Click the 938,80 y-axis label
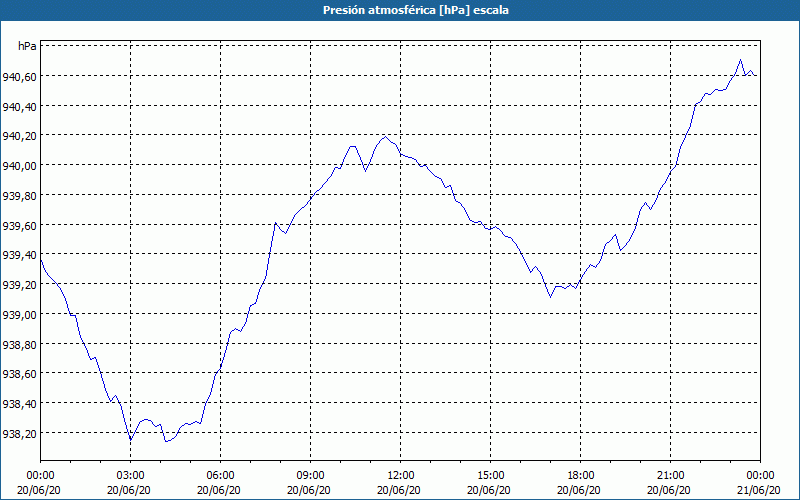This screenshot has height=500, width=800. [x=20, y=344]
